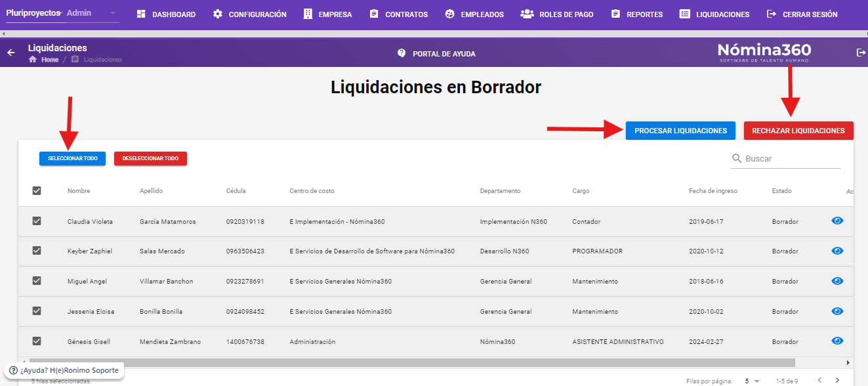The image size is (868, 386).
Task: Click the help circle icon in Ronimo Soporte widget
Action: [x=13, y=370]
